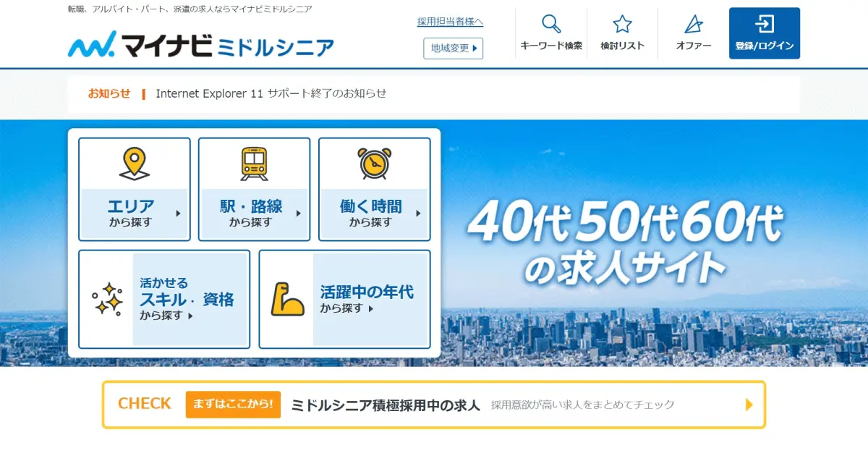Viewport: 868px width, 456px height.
Task: Click the sparkle スキル・資格 icon
Action: tap(107, 299)
